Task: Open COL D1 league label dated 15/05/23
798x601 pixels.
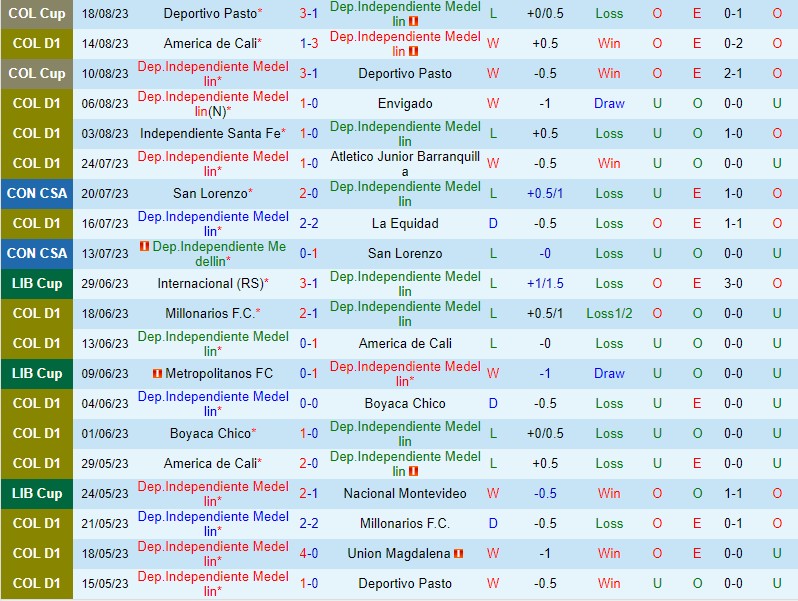Action: click(x=37, y=583)
